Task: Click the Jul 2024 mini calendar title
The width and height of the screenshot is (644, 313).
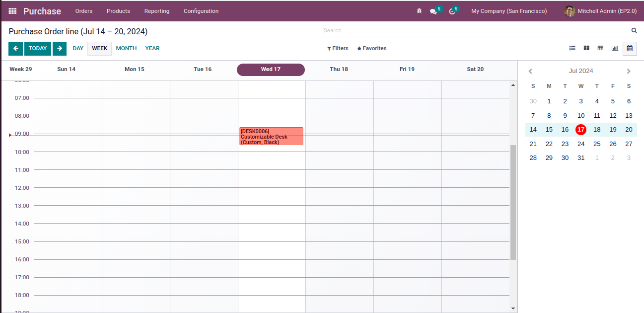Action: tap(581, 71)
